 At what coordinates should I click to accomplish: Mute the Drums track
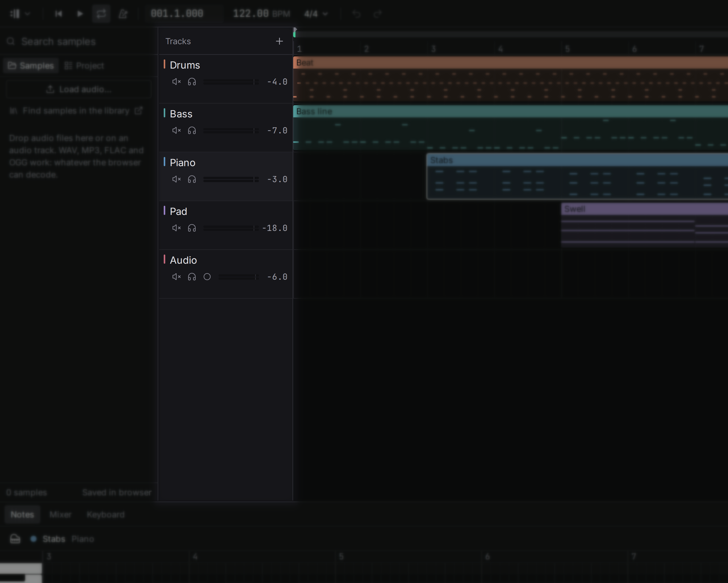click(x=177, y=82)
